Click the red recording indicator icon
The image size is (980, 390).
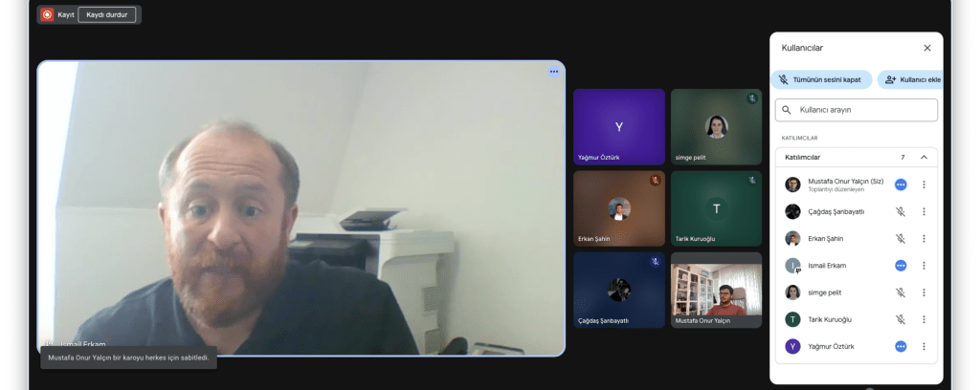coord(47,15)
